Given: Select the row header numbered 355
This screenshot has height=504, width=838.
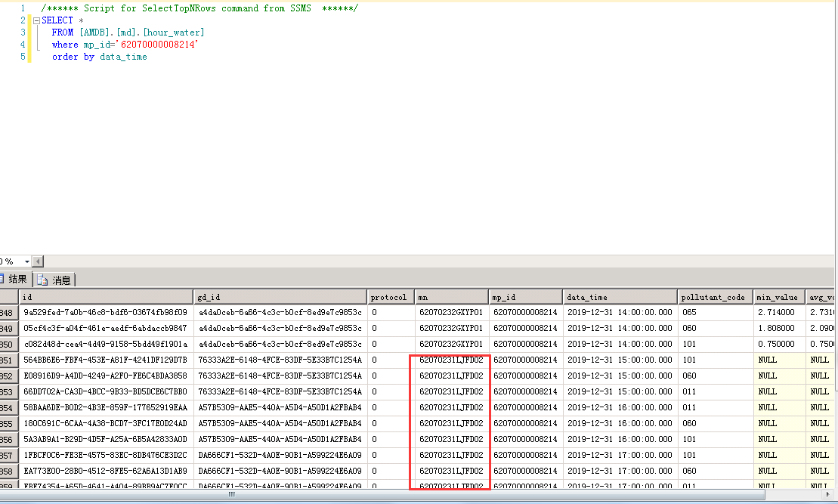Looking at the screenshot, I should point(9,424).
